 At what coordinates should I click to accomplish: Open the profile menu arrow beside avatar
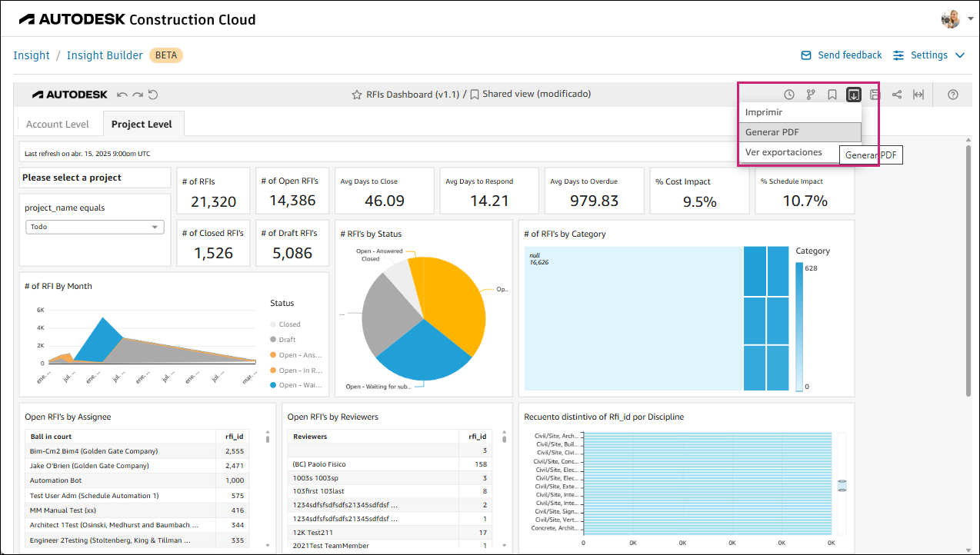(x=971, y=19)
